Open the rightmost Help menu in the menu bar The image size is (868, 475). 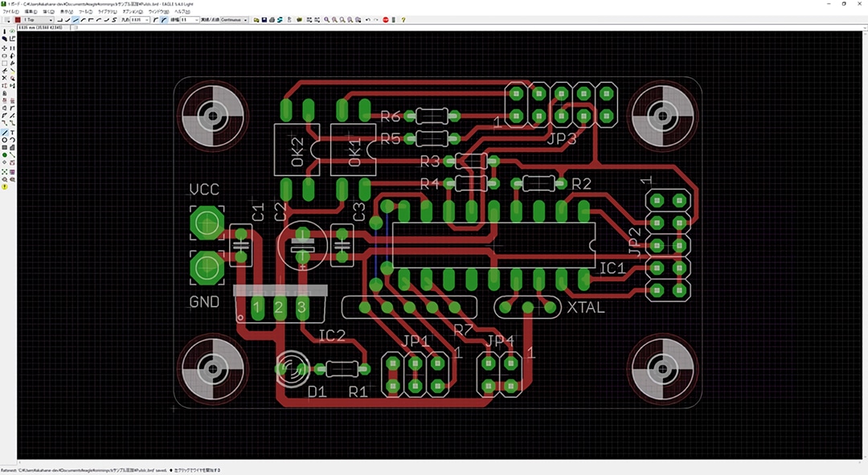pos(182,11)
